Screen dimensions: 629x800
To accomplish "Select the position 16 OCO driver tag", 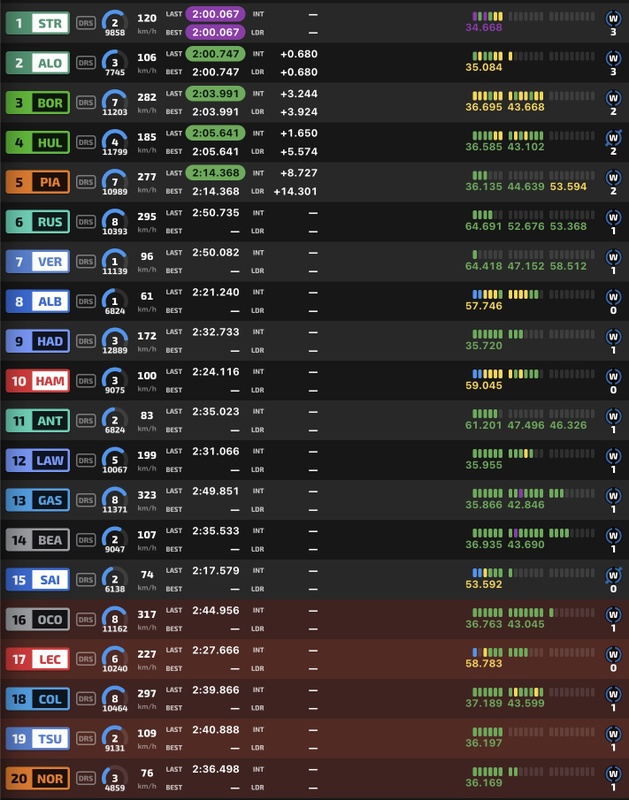I will pyautogui.click(x=36, y=619).
